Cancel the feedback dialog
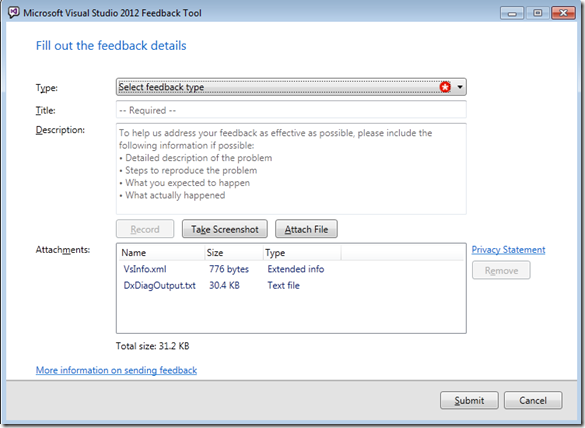585x428 pixels. pos(533,400)
